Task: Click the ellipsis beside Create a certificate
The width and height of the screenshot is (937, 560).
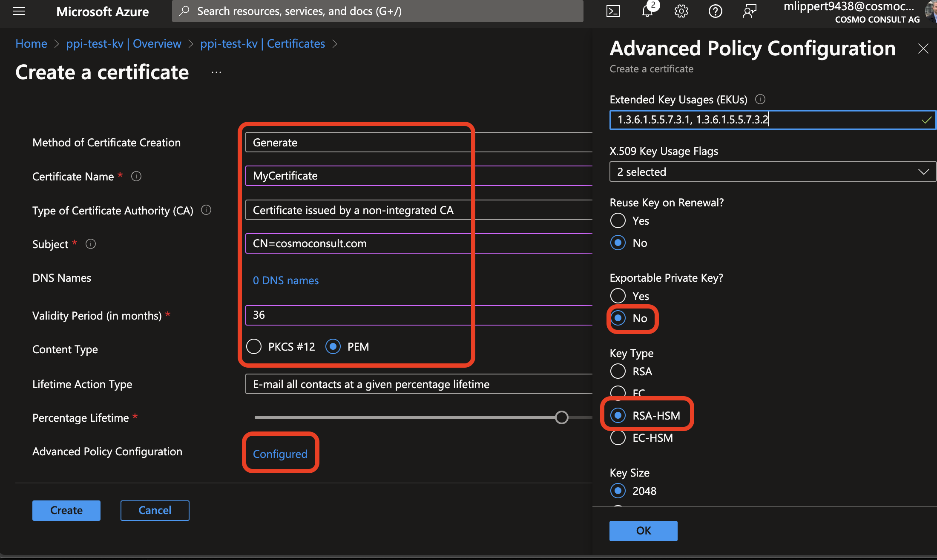Action: 216,72
